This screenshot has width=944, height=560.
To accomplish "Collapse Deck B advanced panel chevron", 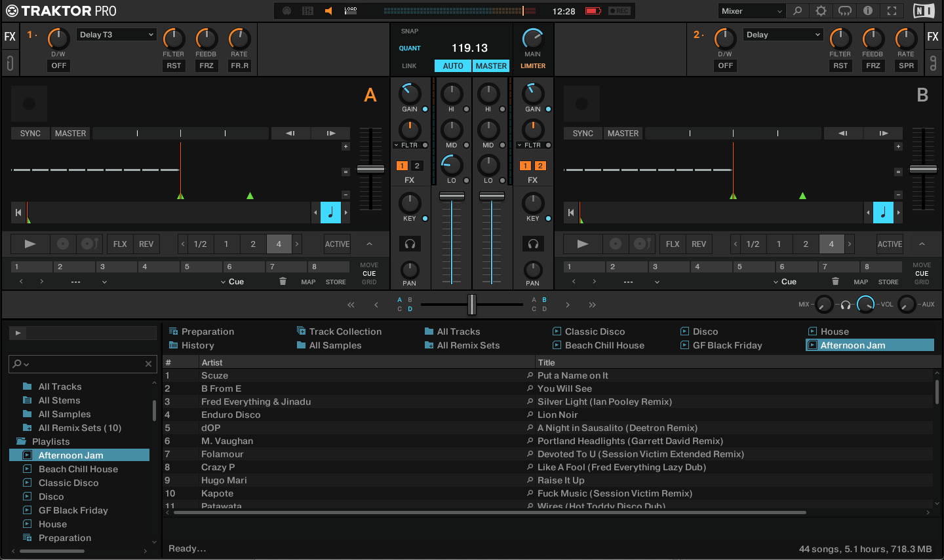I will [922, 244].
